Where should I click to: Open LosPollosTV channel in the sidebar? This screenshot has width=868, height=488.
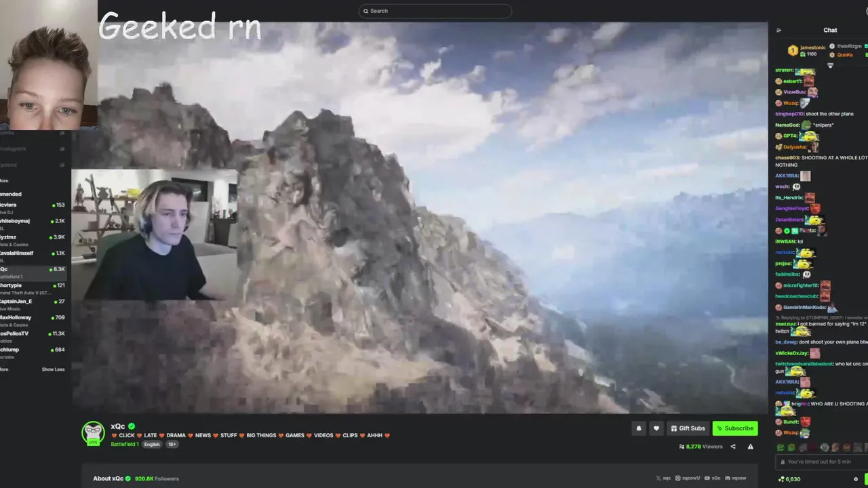[x=33, y=337]
